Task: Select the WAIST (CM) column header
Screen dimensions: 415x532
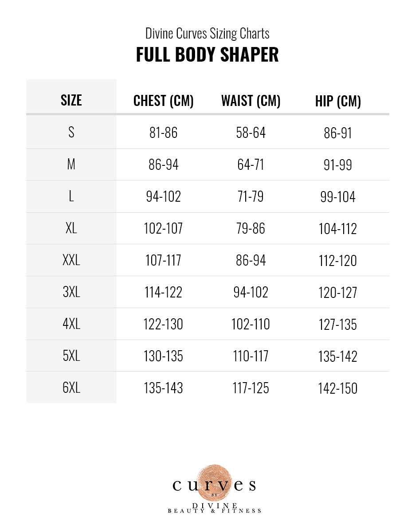Action: click(251, 101)
